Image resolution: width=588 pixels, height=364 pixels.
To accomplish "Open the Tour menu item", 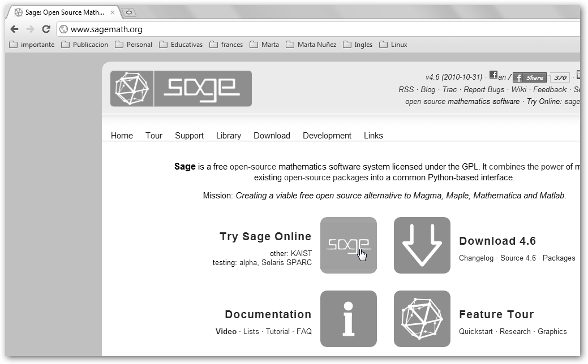I will [153, 136].
